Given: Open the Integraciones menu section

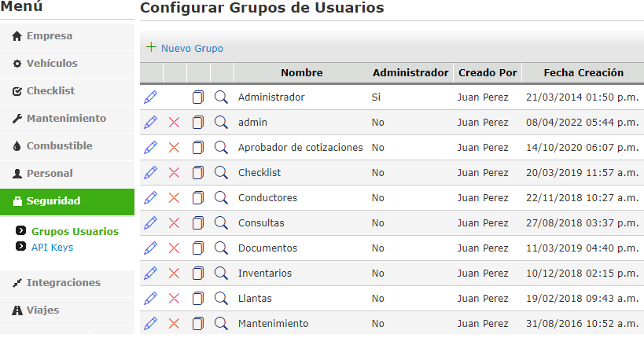Looking at the screenshot, I should click(x=67, y=283).
